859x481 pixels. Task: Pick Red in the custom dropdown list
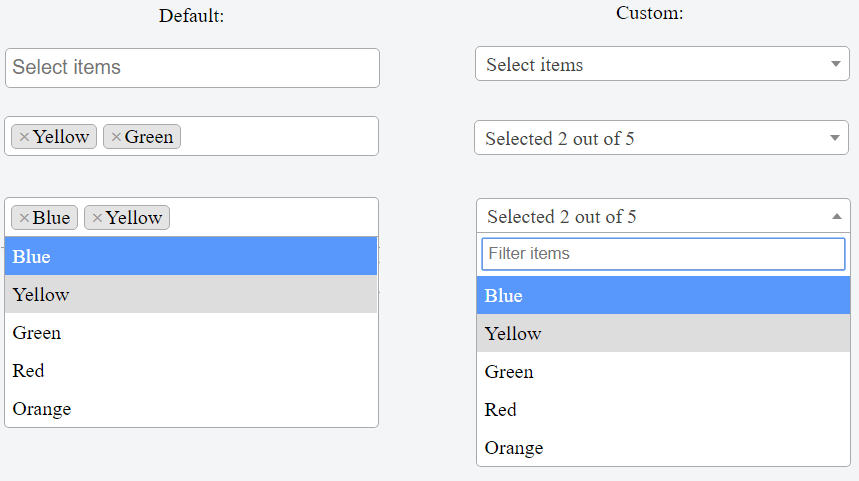[663, 410]
